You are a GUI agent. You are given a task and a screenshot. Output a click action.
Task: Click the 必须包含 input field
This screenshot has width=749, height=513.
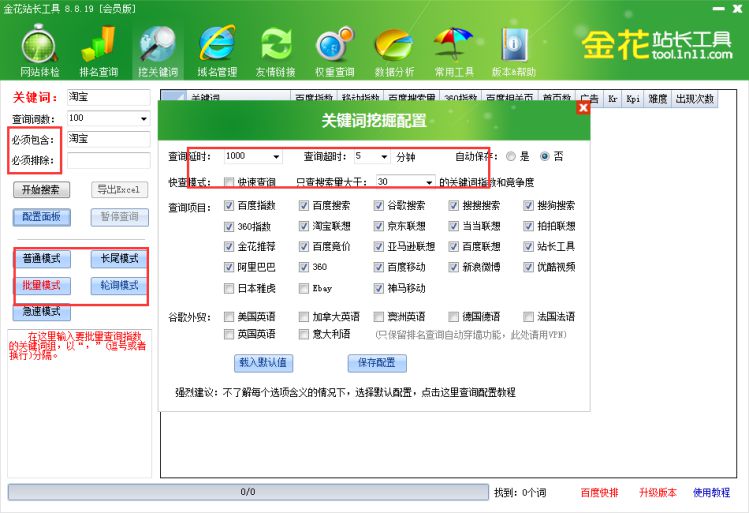click(x=108, y=139)
